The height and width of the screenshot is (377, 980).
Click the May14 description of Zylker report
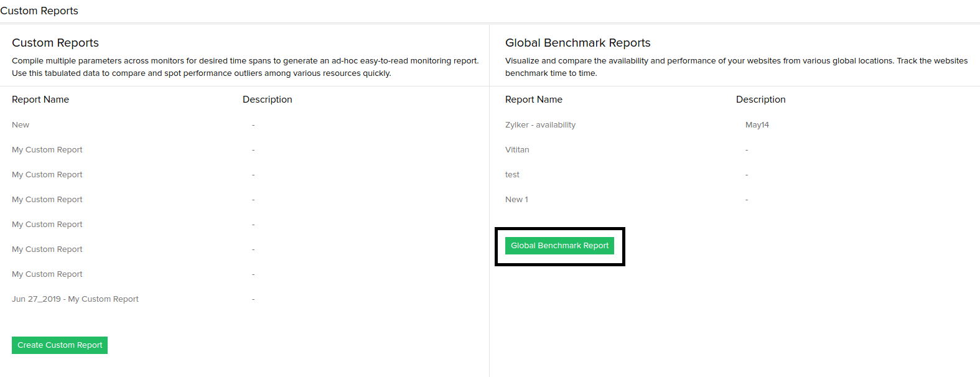pyautogui.click(x=757, y=125)
